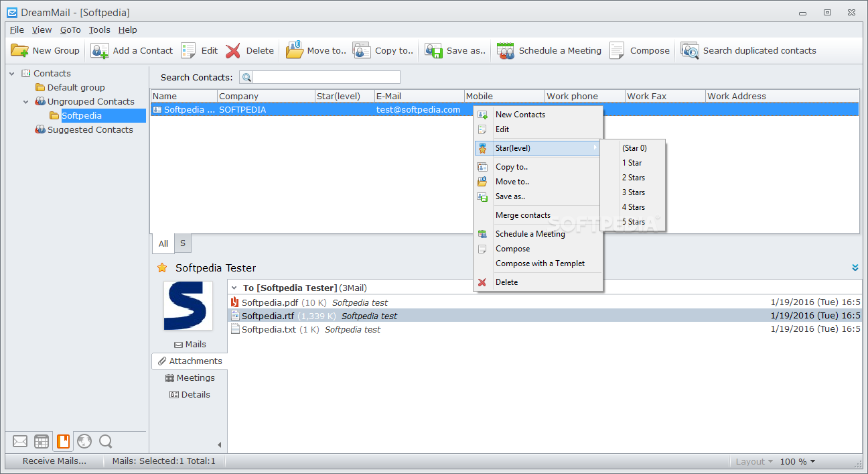This screenshot has width=868, height=474.
Task: Choose Delete in the context menu
Action: click(x=538, y=282)
